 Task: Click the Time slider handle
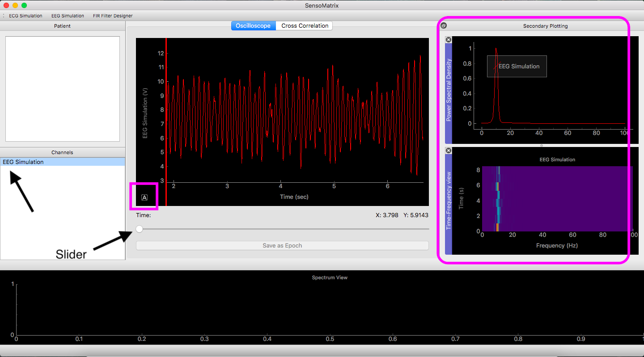pos(140,229)
